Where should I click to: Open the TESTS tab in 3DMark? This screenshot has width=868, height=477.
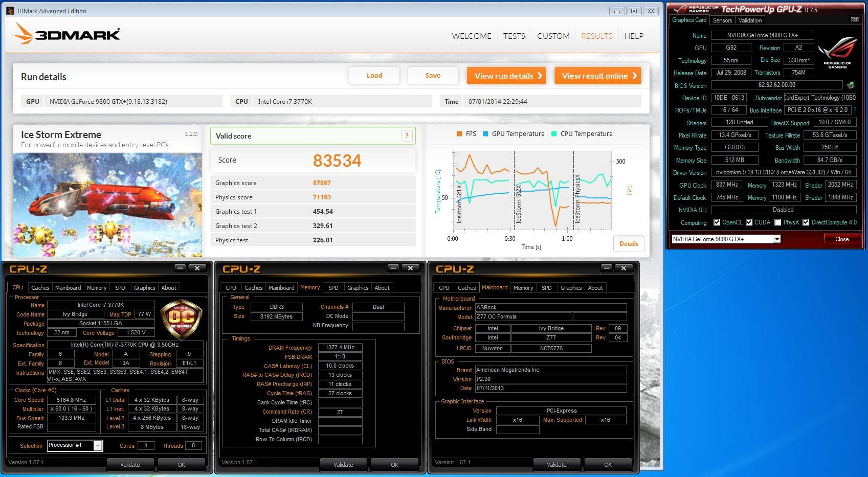[x=514, y=36]
